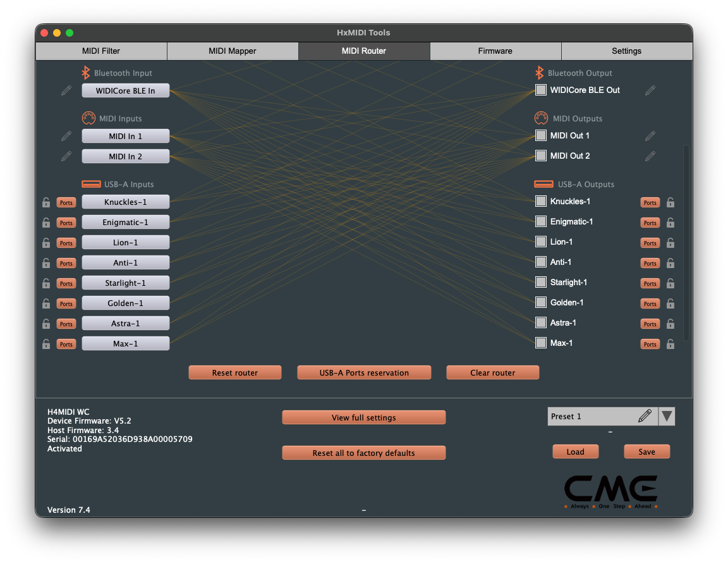
Task: Click USB-A Ports reservation button
Action: pos(364,372)
